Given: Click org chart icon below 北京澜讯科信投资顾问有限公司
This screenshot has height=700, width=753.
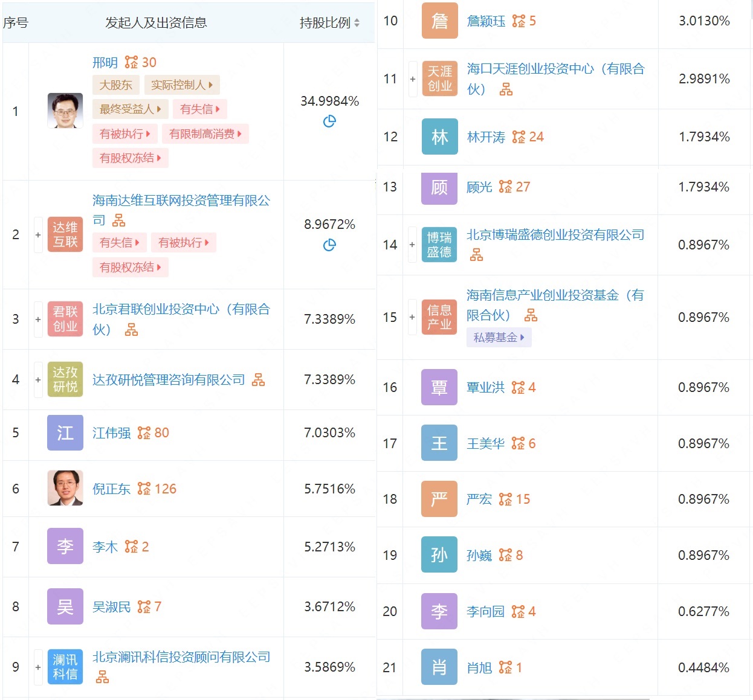Looking at the screenshot, I should [x=103, y=677].
